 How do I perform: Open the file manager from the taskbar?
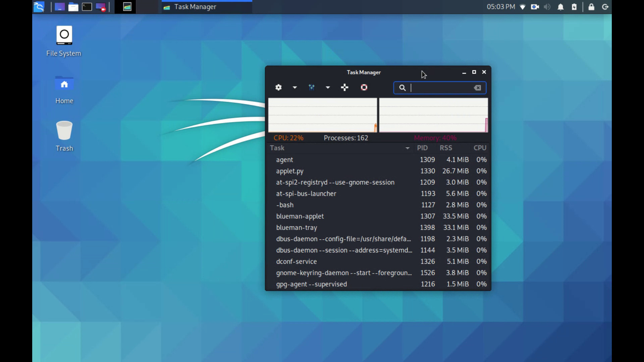[x=73, y=7]
